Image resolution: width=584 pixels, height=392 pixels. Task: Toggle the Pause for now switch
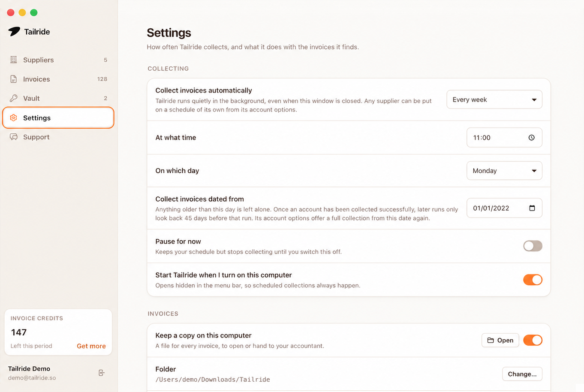[x=533, y=246]
